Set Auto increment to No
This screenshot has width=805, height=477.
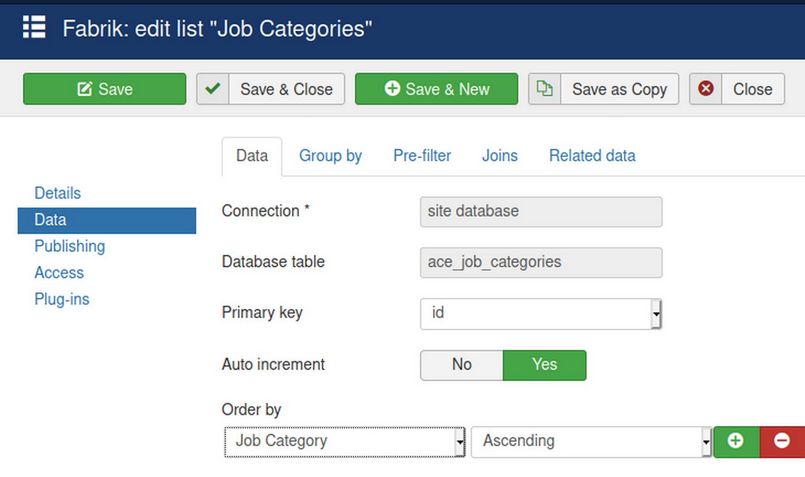(x=461, y=365)
